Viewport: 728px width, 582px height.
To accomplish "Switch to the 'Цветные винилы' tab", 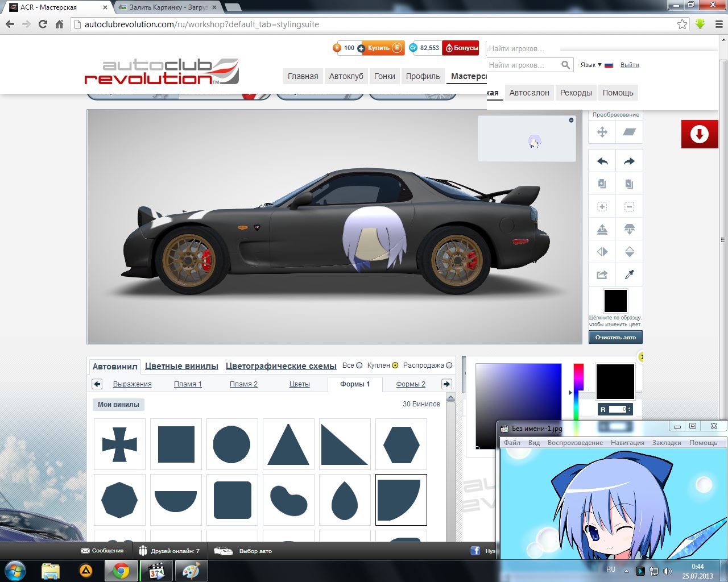I will tap(181, 366).
